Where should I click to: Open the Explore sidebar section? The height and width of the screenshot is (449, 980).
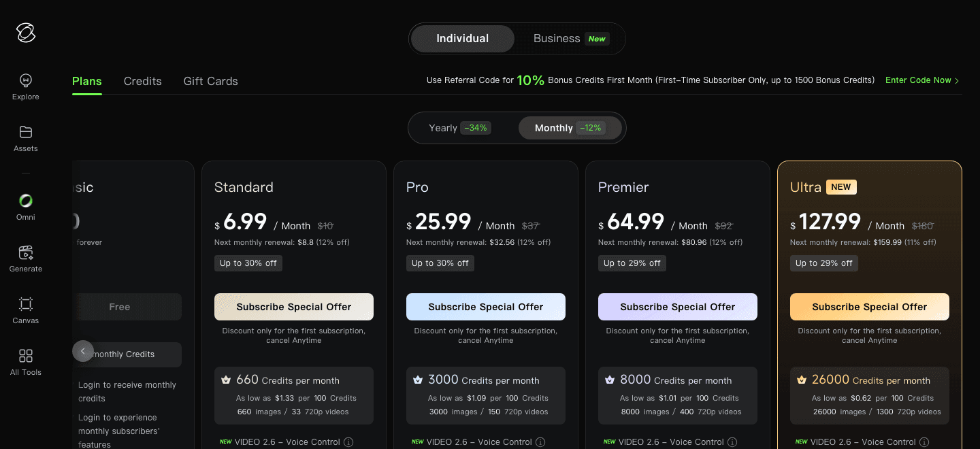[26, 87]
